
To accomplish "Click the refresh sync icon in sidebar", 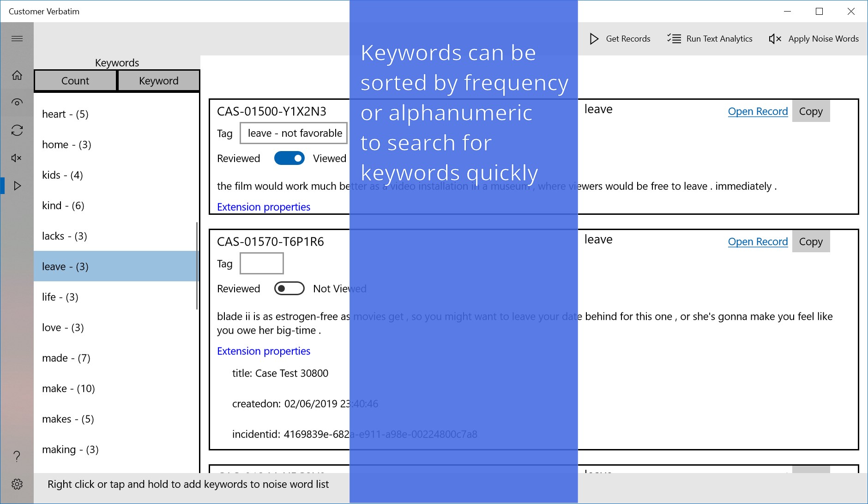I will coord(17,130).
